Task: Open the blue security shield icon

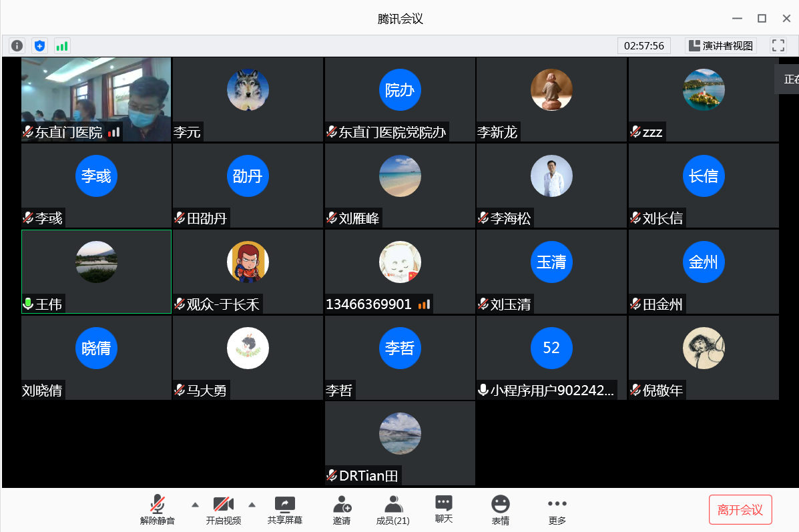Action: (x=40, y=46)
